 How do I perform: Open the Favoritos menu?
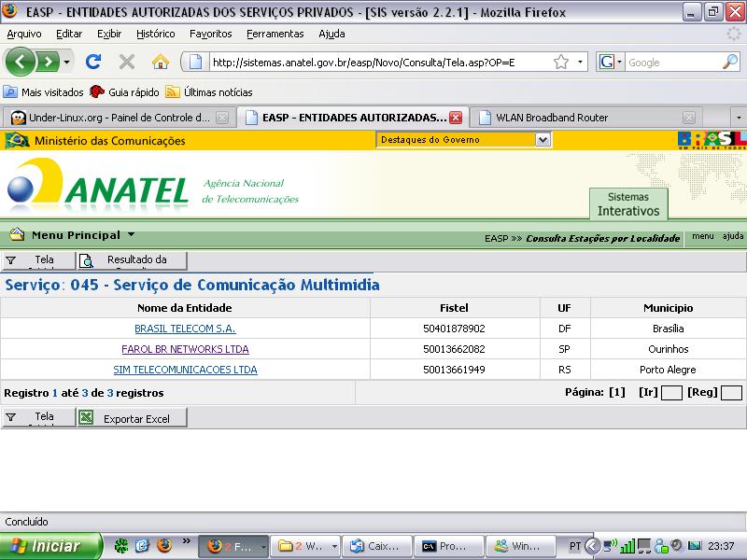point(211,34)
